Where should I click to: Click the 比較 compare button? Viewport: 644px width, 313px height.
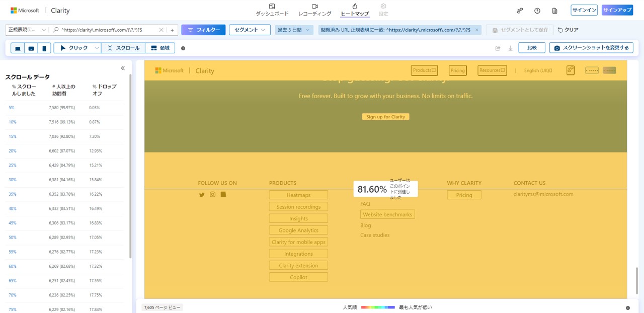click(x=532, y=48)
